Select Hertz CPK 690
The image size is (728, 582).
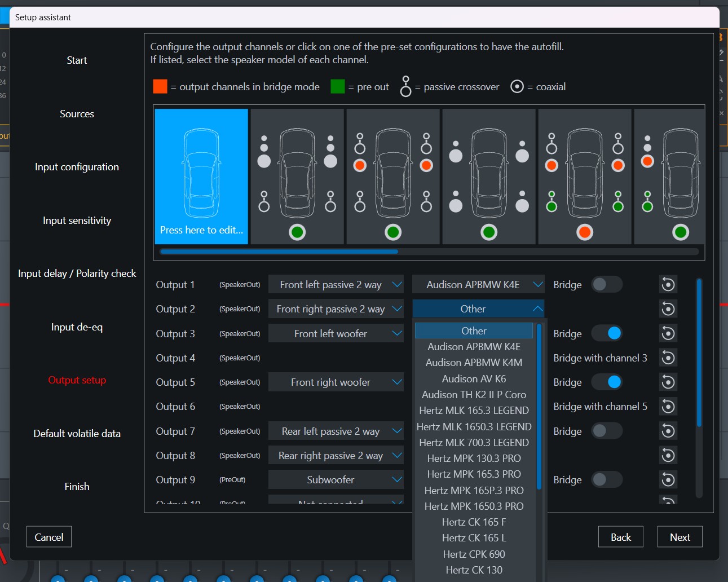point(474,554)
